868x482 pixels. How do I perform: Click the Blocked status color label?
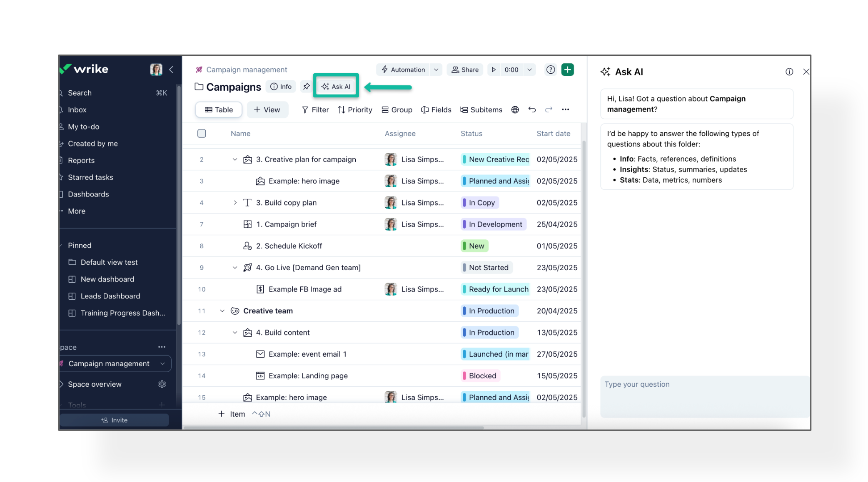tap(482, 376)
